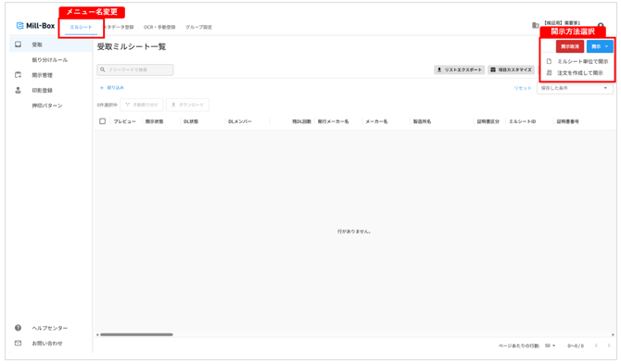Sort by 残DL回数 column header

(302, 121)
